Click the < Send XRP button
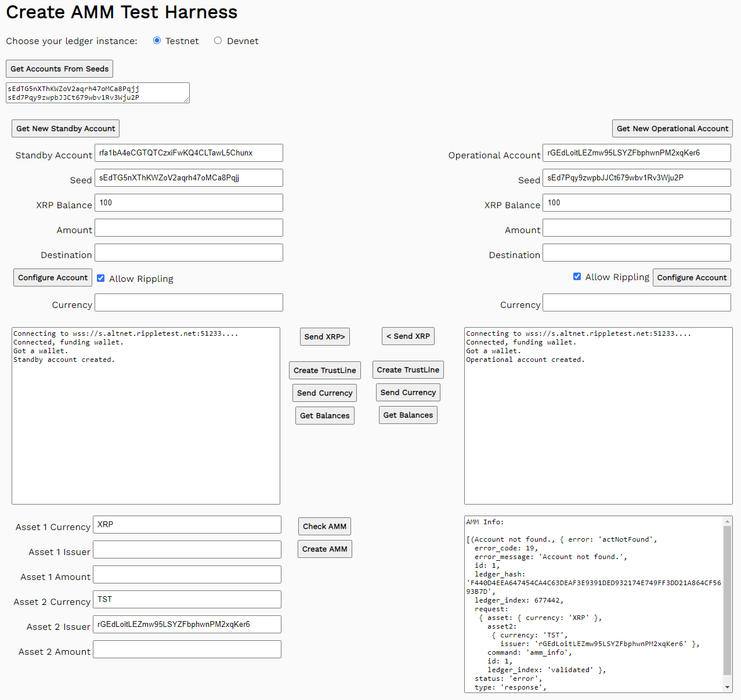The width and height of the screenshot is (741, 700). [x=408, y=336]
